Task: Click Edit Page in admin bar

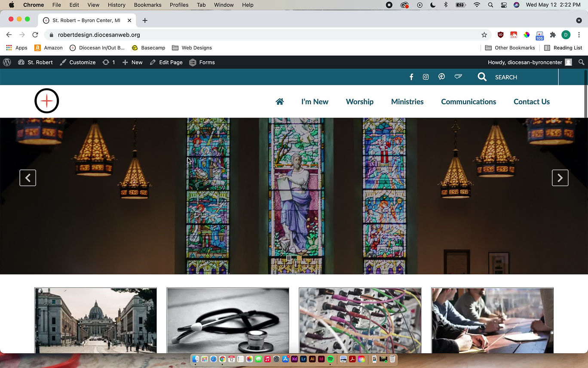Action: 166,62
